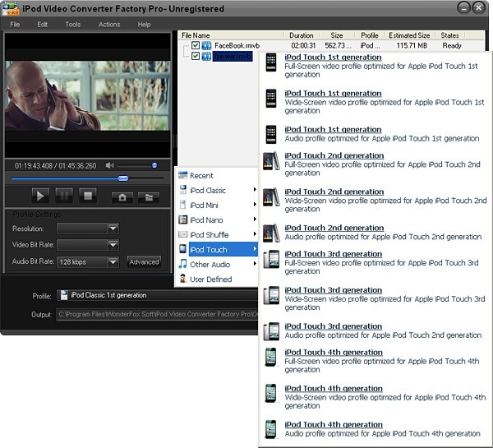The width and height of the screenshot is (493, 448).
Task: Select the FaceBook.rmvb file name
Action: coord(237,45)
